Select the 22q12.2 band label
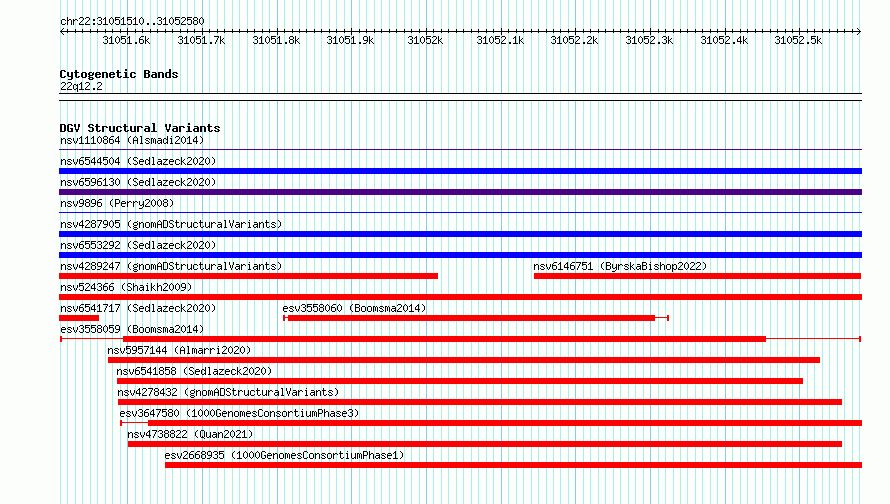This screenshot has width=890, height=504. (81, 86)
